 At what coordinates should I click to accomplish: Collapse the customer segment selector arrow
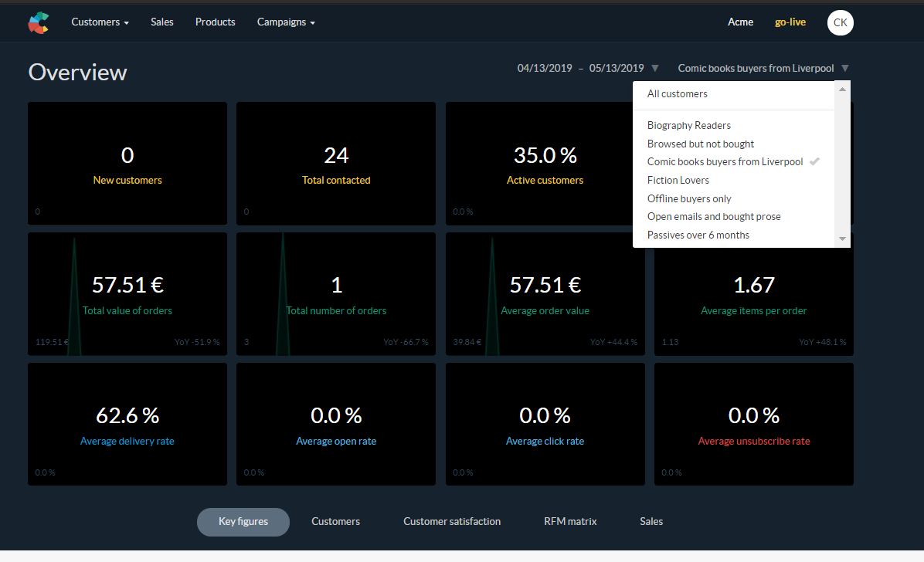pos(844,68)
